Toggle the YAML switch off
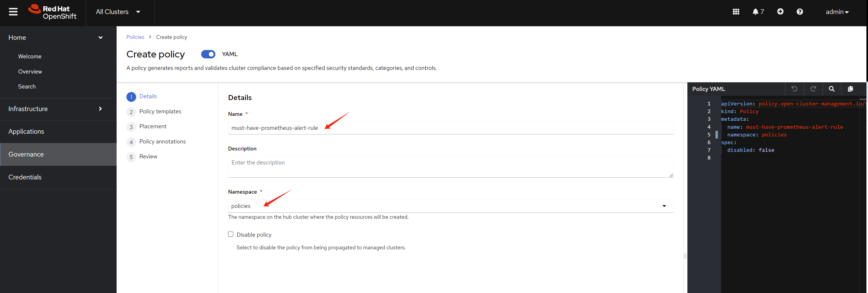Viewport: 868px width, 293px height. click(208, 54)
